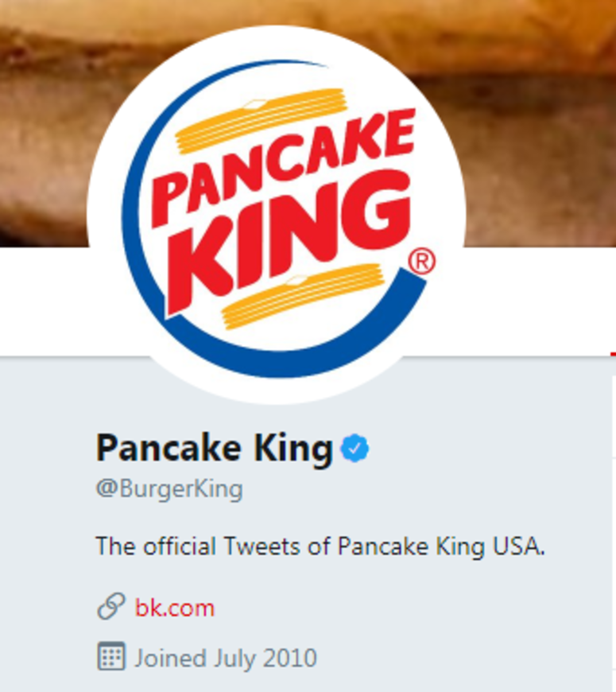Open the bk.com website link
The image size is (616, 692).
coord(175,608)
